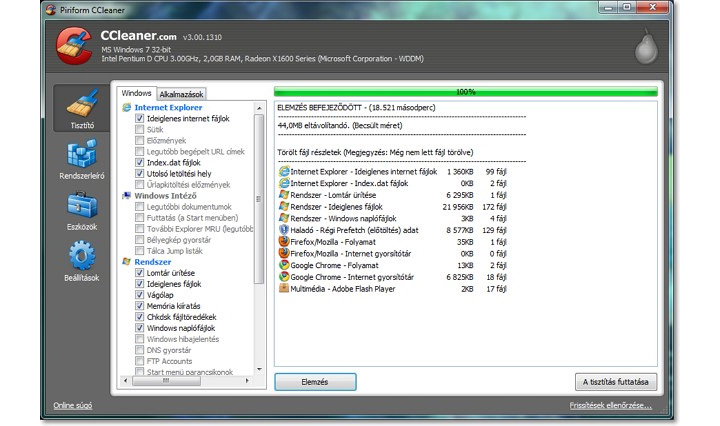Image resolution: width=720 pixels, height=426 pixels.
Task: Select Google Chrome - Internet gyorsítótár result row
Action: tap(360, 276)
